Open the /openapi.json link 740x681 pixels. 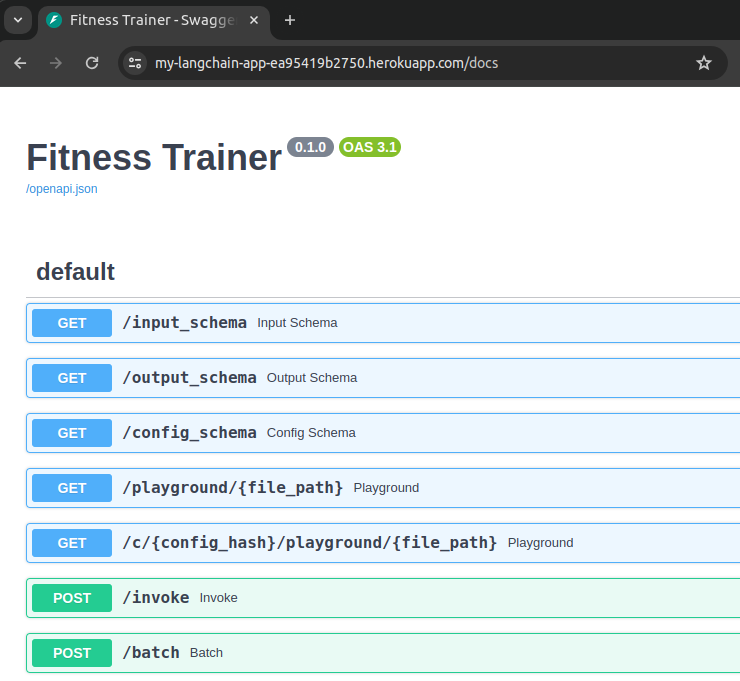click(x=62, y=189)
